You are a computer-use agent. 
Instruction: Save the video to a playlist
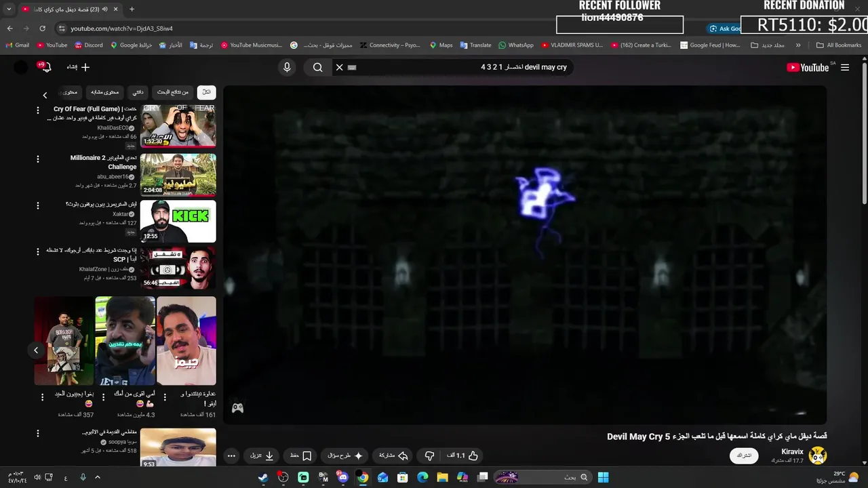click(x=300, y=455)
